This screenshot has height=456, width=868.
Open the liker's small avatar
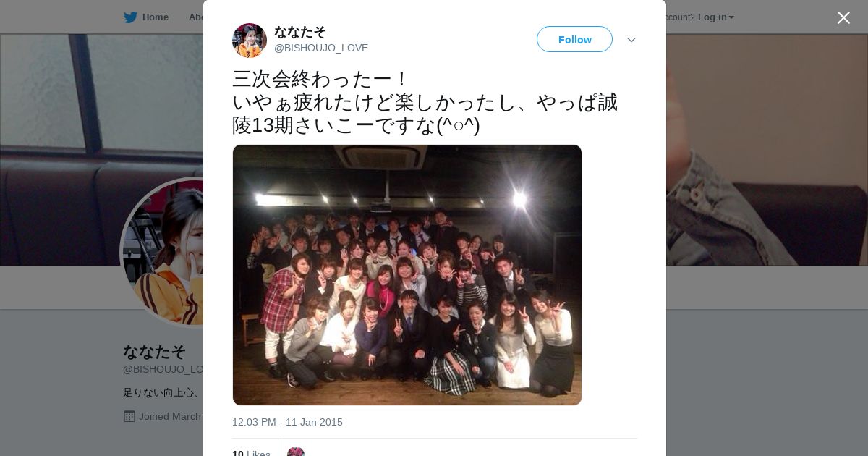coord(296,452)
